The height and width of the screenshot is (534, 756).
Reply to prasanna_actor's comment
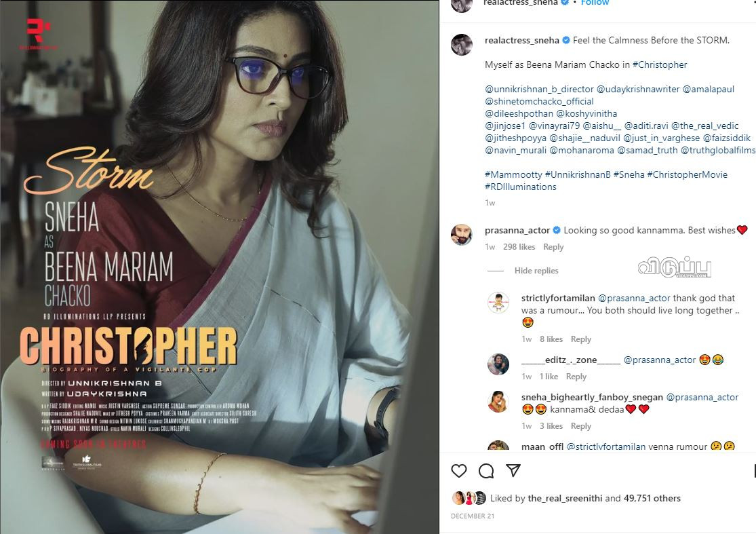(553, 247)
